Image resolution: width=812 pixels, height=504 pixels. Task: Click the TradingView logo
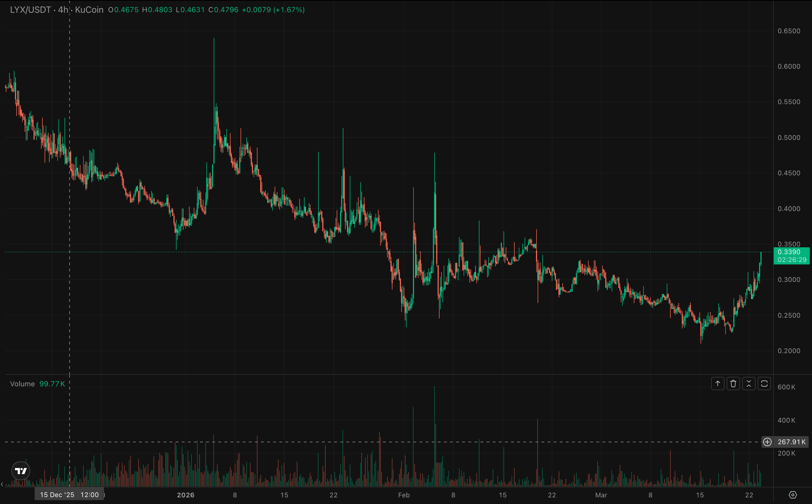click(x=20, y=471)
